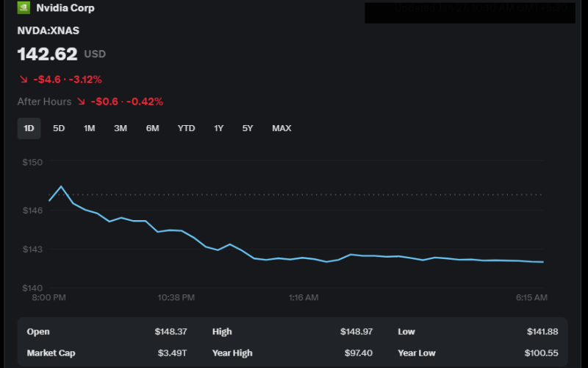Click the USD currency label

[95, 54]
